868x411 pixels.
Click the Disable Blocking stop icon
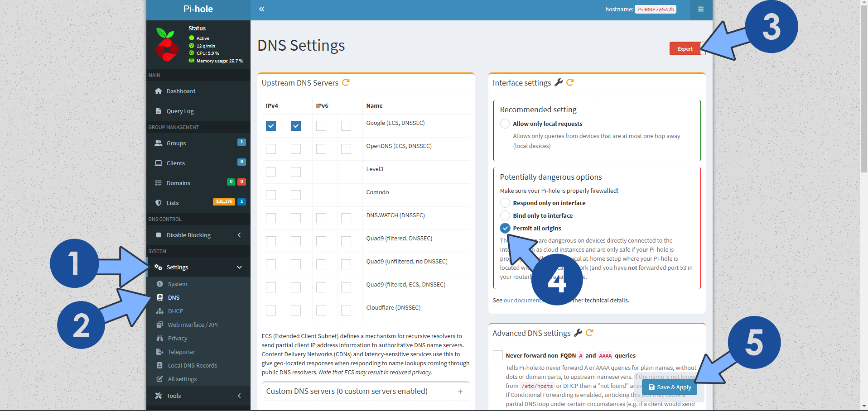pyautogui.click(x=159, y=235)
